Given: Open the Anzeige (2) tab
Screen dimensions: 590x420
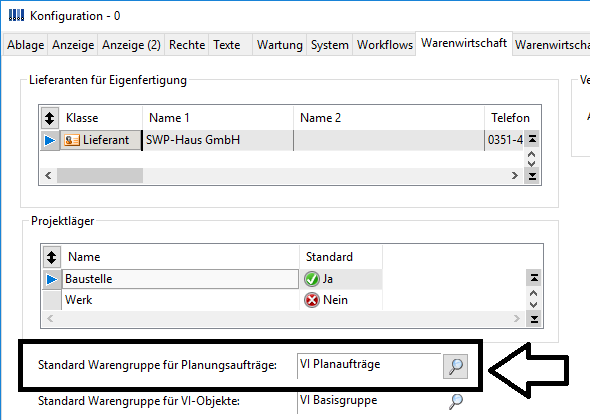Looking at the screenshot, I should 131,45.
